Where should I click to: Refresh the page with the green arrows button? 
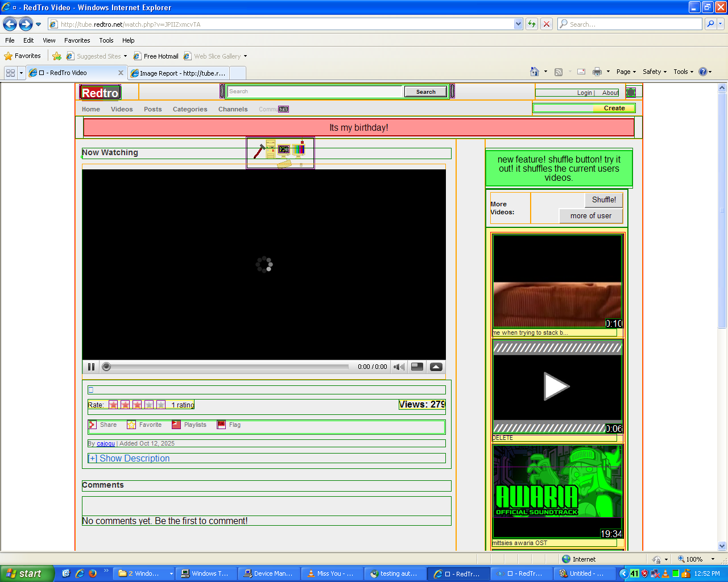(x=532, y=24)
